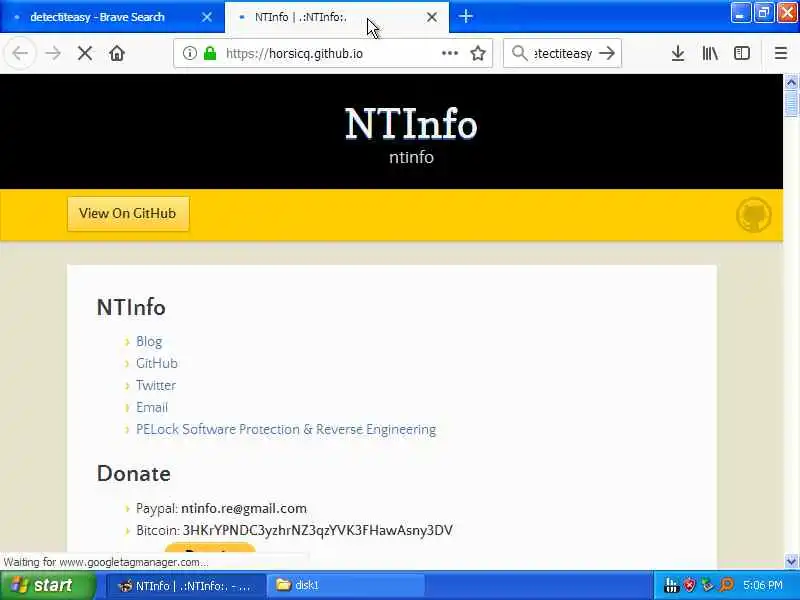This screenshot has width=800, height=600.
Task: Go forward with the forward arrow
Action: click(53, 53)
